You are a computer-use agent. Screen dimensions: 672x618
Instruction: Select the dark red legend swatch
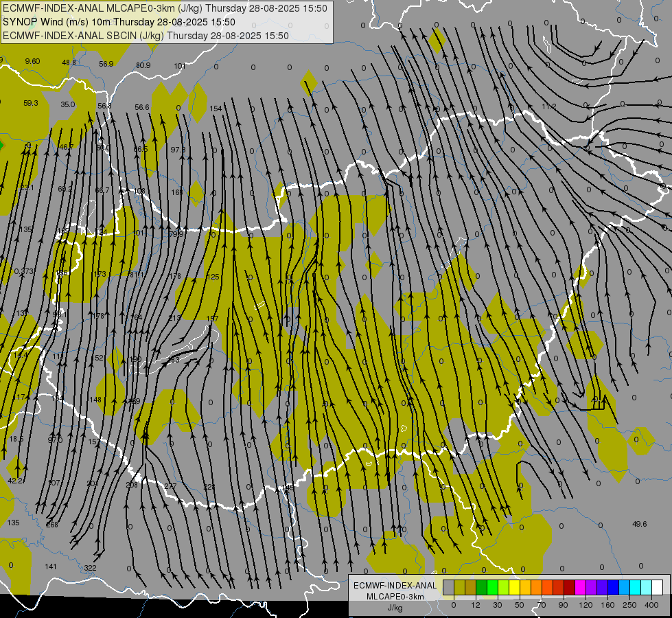coord(570,587)
